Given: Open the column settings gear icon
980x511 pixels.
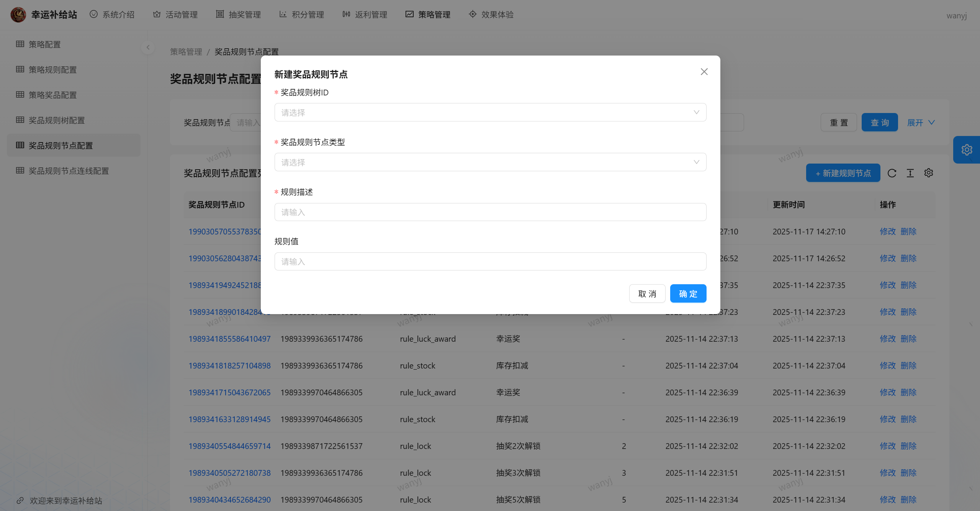Looking at the screenshot, I should point(929,173).
